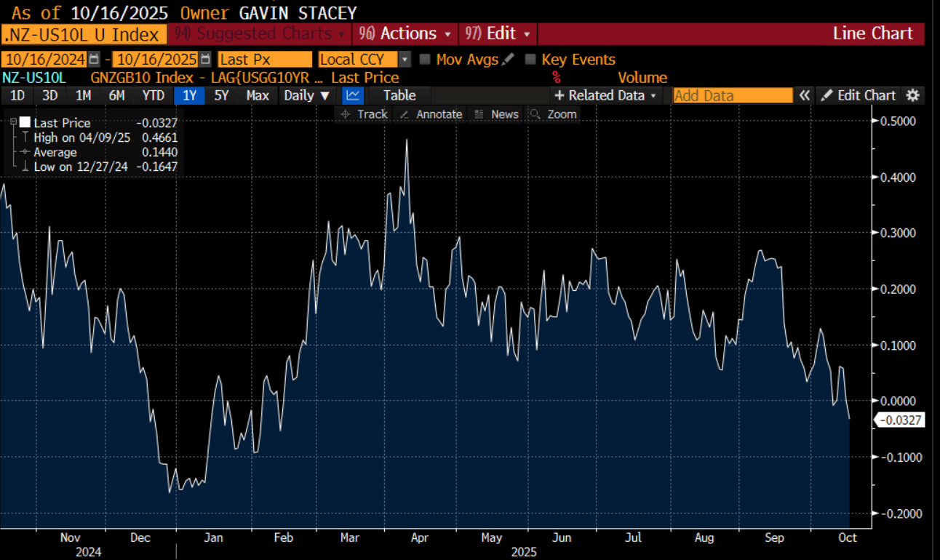Image resolution: width=940 pixels, height=560 pixels.
Task: Click the double-chevron collapse arrows
Action: pyautogui.click(x=804, y=95)
